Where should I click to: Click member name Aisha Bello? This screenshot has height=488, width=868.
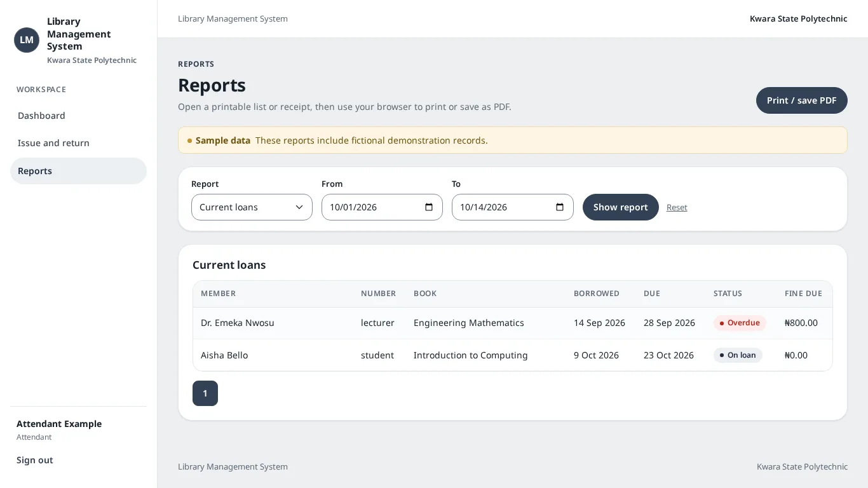224,355
